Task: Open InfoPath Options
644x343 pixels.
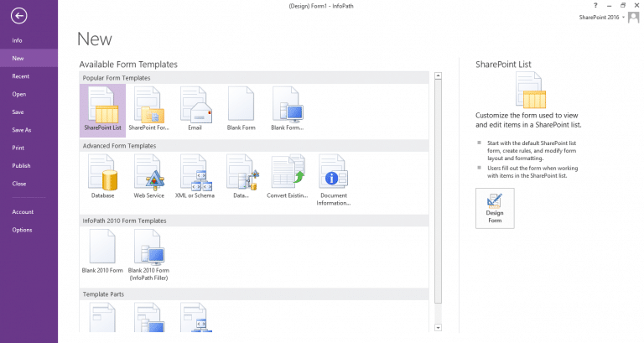Action: click(29, 230)
